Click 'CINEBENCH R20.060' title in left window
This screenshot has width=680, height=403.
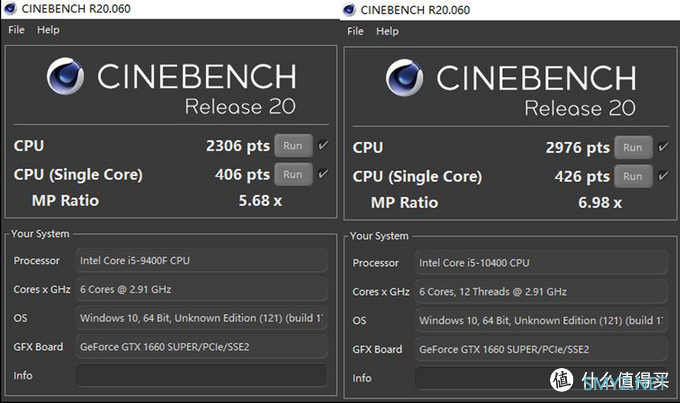click(x=76, y=9)
